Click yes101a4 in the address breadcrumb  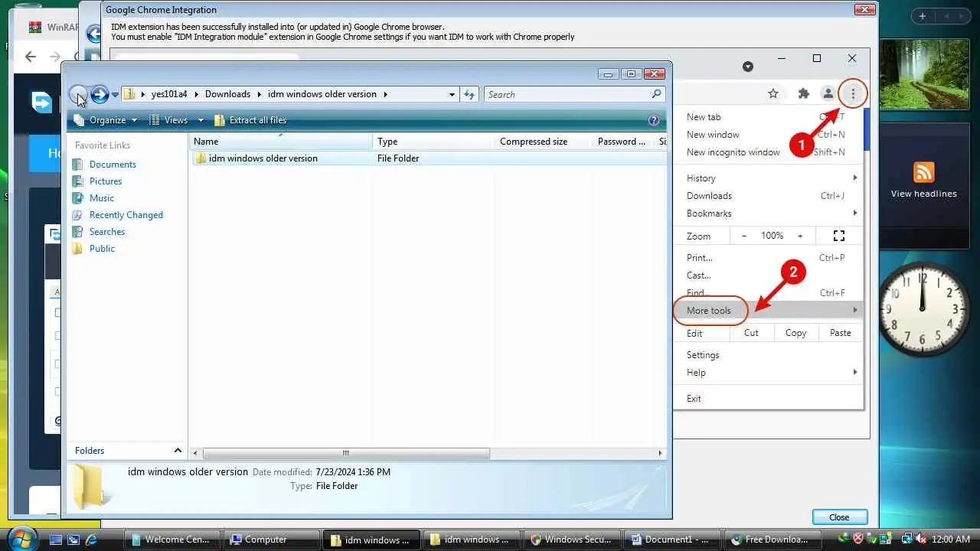169,94
